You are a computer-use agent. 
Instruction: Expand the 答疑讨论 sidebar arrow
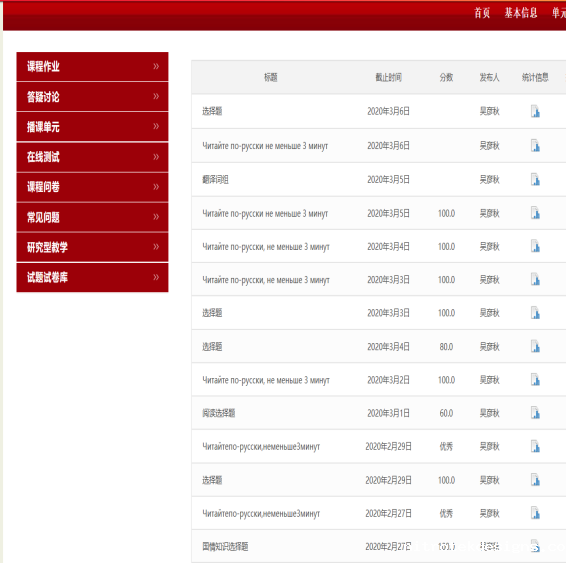(x=156, y=96)
